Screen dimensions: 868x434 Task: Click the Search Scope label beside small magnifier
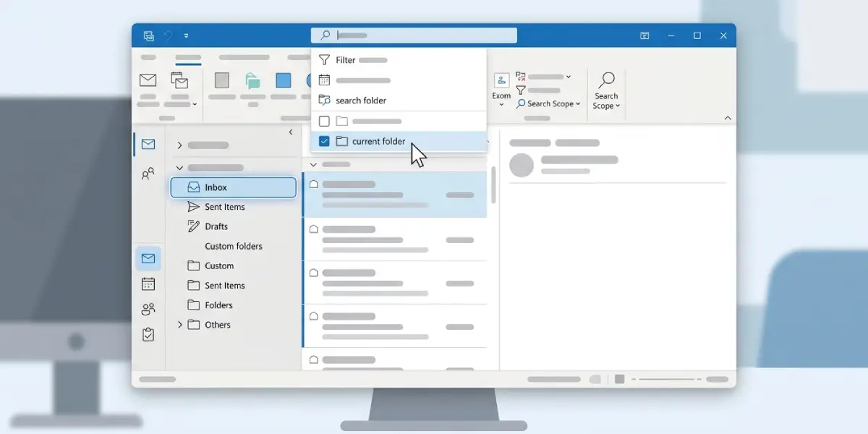click(x=550, y=104)
